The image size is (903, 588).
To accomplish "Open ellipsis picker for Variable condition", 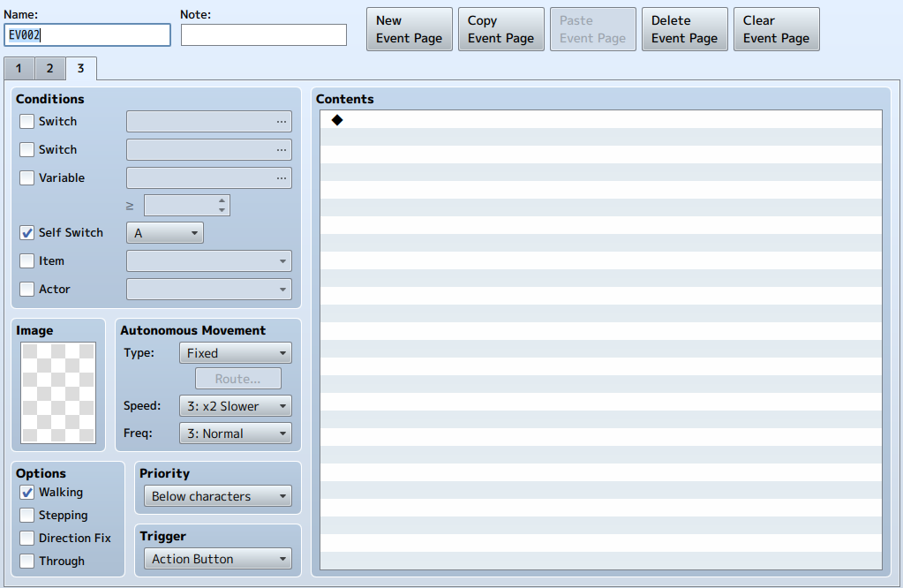I will 281,178.
